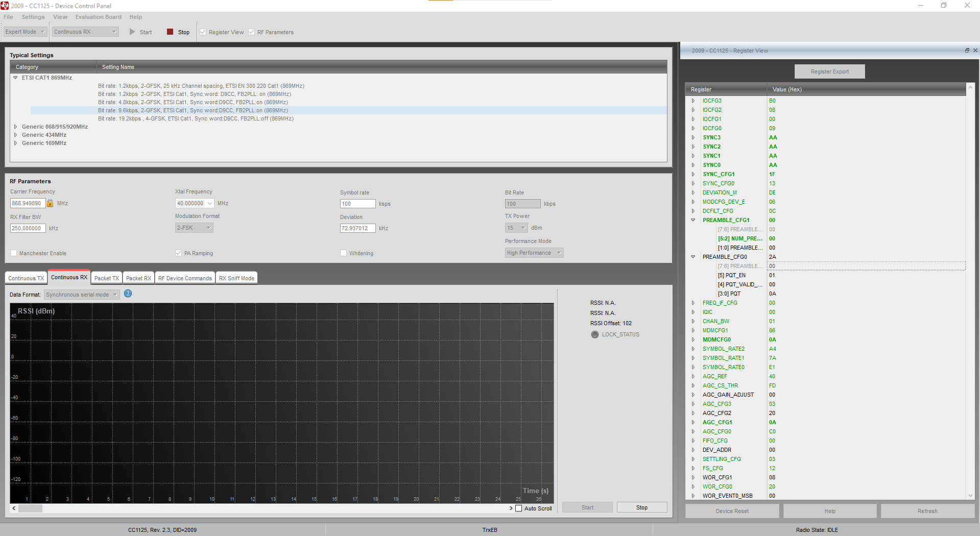The image size is (980, 536).
Task: Enable Manchester Enable checkbox
Action: (x=14, y=253)
